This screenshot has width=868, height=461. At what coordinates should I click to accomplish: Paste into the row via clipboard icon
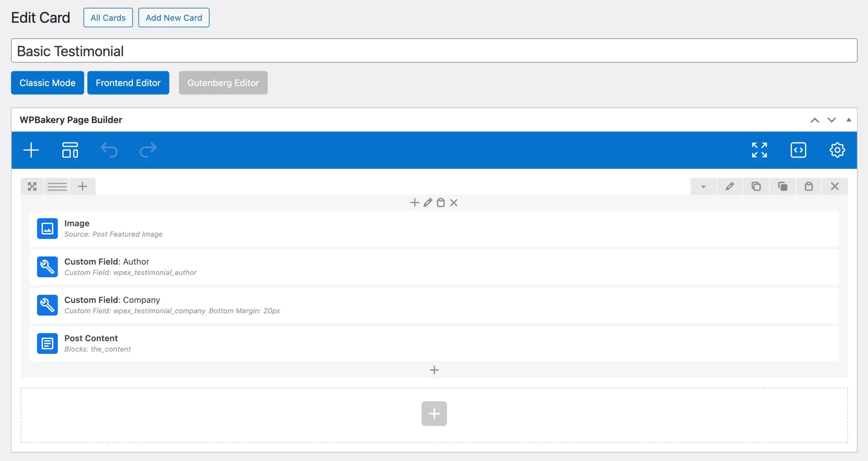[x=809, y=186]
